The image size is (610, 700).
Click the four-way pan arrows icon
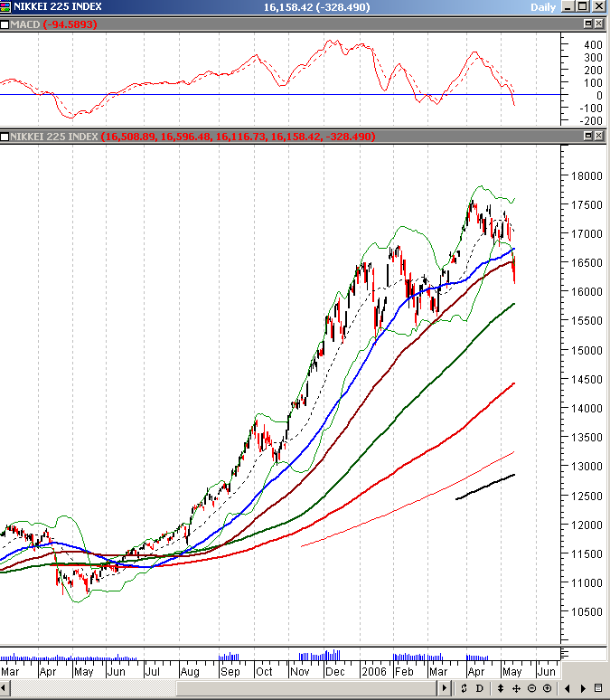pos(516,688)
